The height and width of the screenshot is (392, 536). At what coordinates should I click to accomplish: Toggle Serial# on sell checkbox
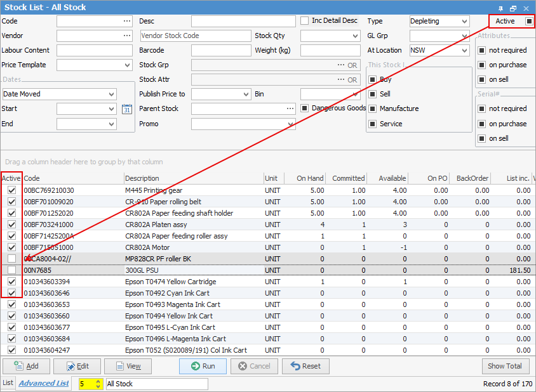(481, 138)
